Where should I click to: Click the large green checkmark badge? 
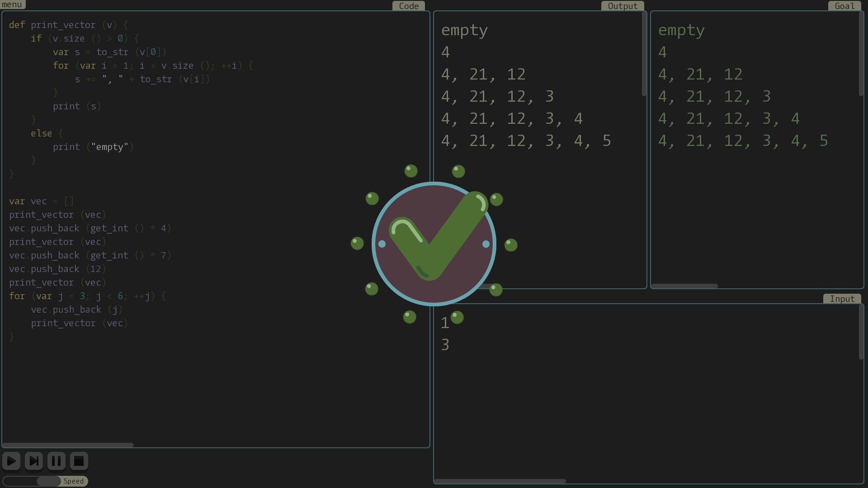[x=434, y=244]
